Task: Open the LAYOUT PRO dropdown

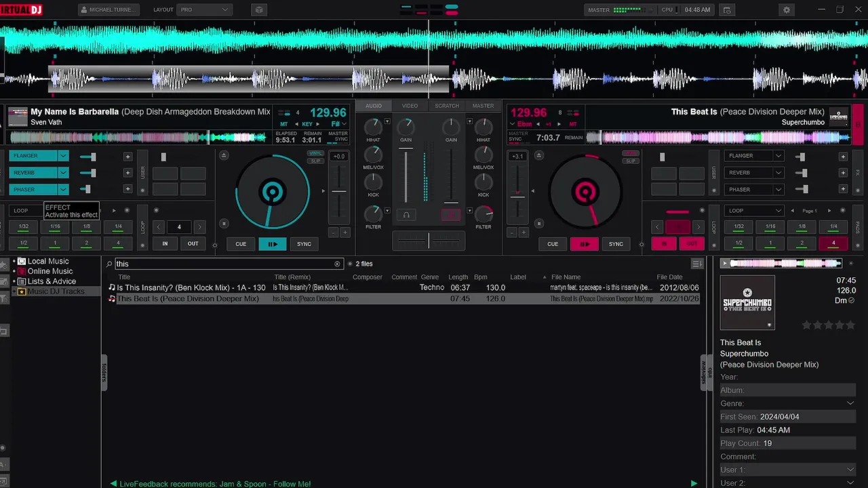Action: pos(204,10)
